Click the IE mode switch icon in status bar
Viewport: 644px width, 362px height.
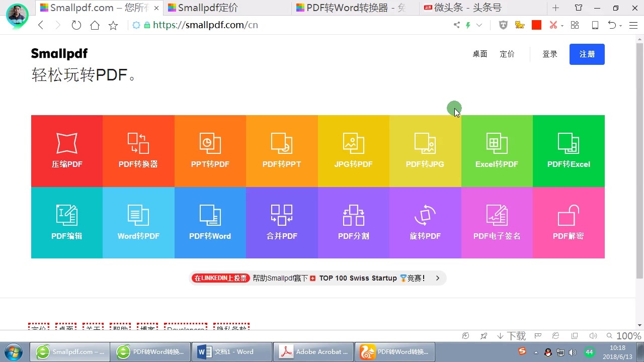click(555, 336)
